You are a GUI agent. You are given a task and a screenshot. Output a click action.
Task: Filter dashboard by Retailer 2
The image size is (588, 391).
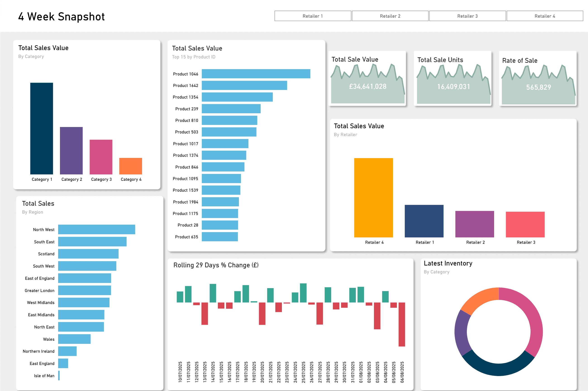tap(390, 16)
